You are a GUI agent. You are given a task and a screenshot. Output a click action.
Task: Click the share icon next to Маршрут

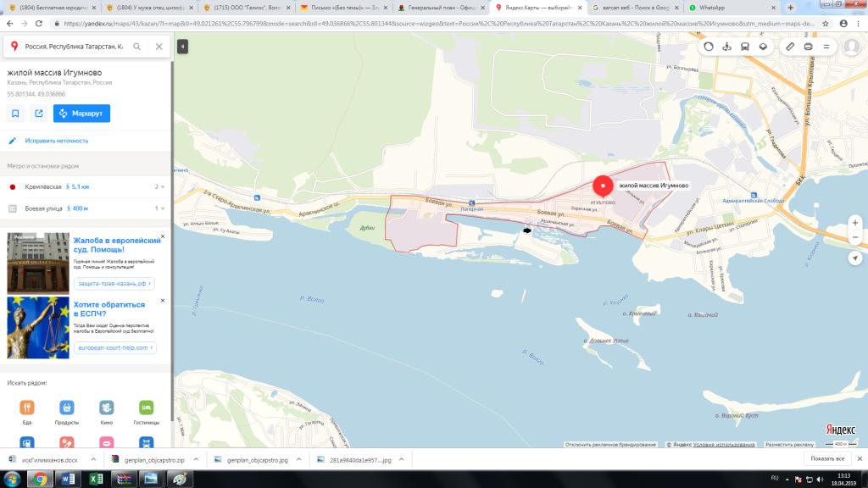click(39, 114)
